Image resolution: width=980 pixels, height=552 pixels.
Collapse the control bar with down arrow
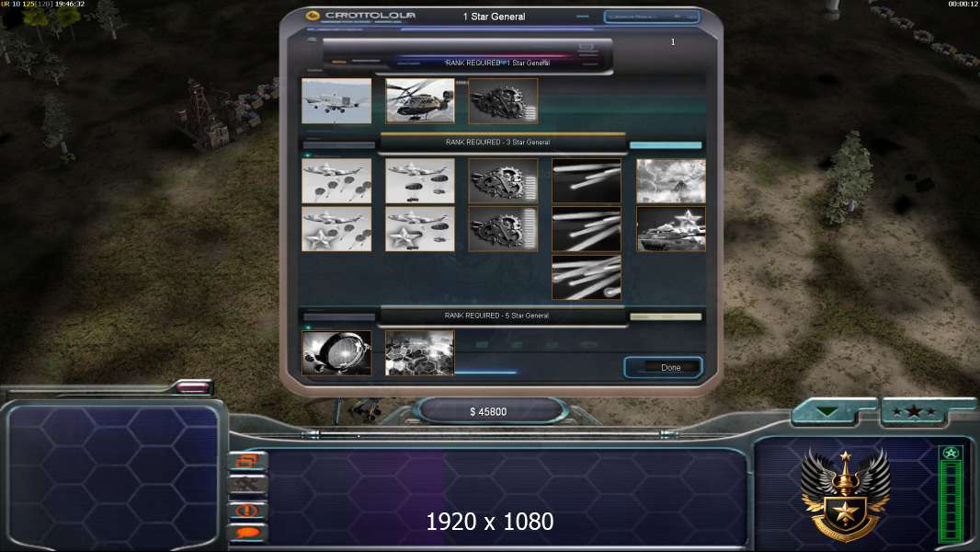pos(828,411)
